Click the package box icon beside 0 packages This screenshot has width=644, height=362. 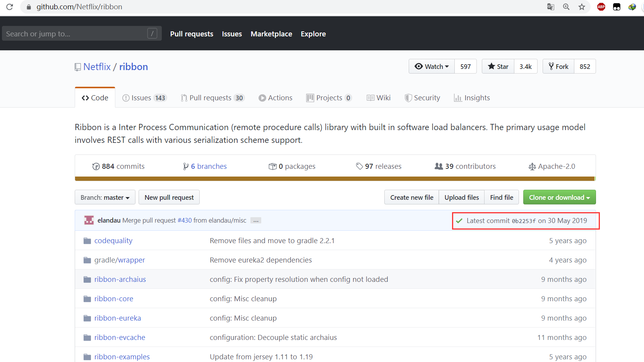[272, 166]
